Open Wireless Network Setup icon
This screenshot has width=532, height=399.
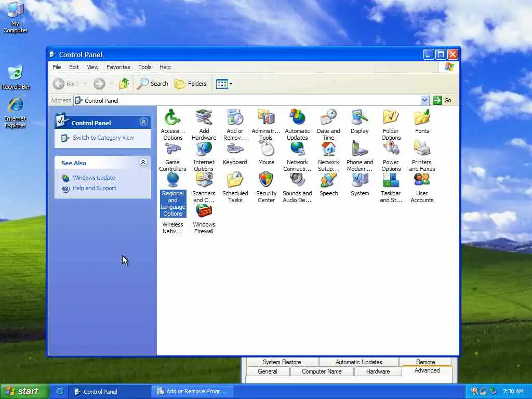172,228
